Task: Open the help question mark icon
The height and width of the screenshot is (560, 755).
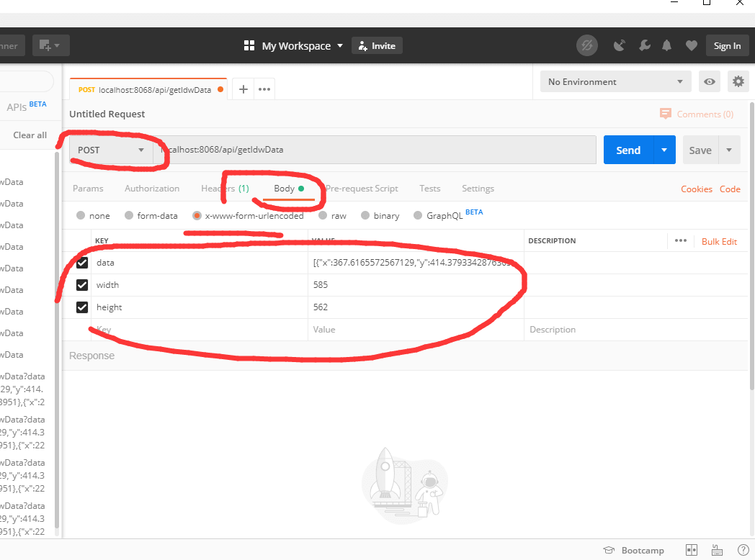Action: pyautogui.click(x=743, y=550)
